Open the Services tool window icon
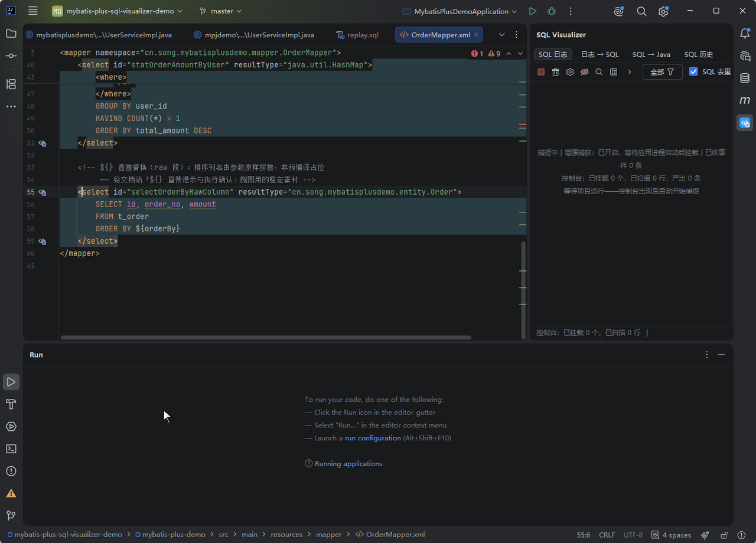Screen dimensions: 756x543 [x=11, y=426]
